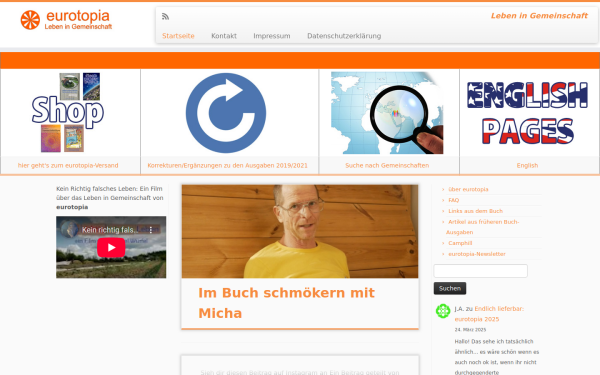The height and width of the screenshot is (375, 600).
Task: Click the '24. März 2025' comment date
Action: pos(470,329)
